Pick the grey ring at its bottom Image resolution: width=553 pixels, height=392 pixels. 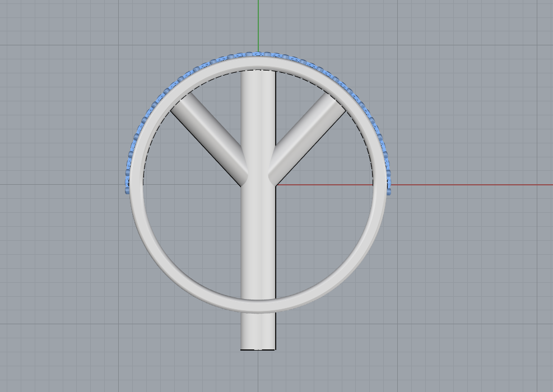[x=258, y=306]
